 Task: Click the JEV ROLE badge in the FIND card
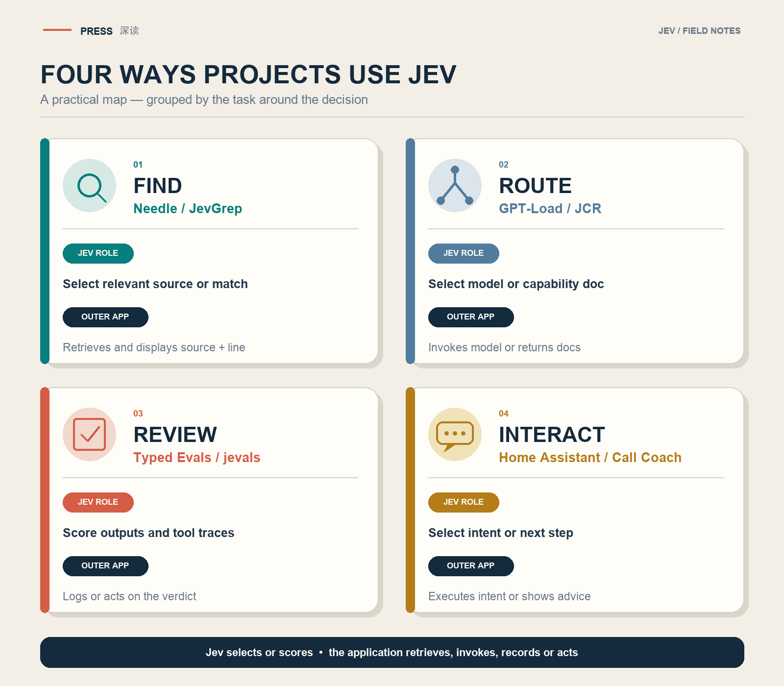(98, 253)
